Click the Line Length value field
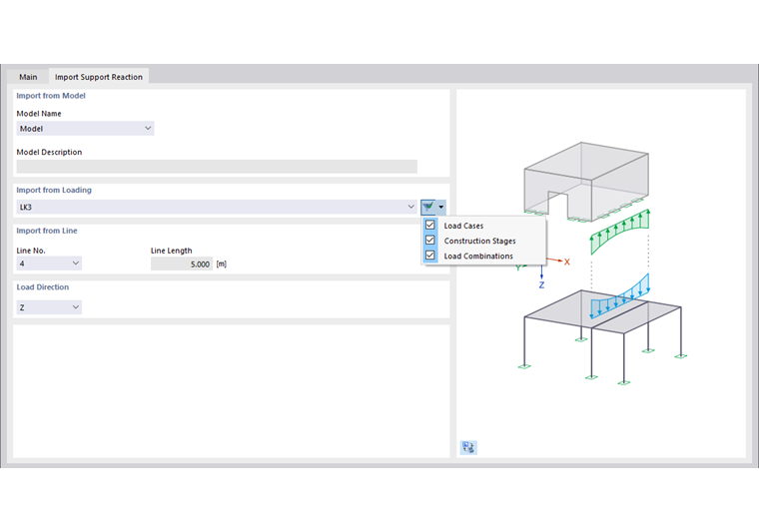The image size is (759, 532). pos(182,265)
